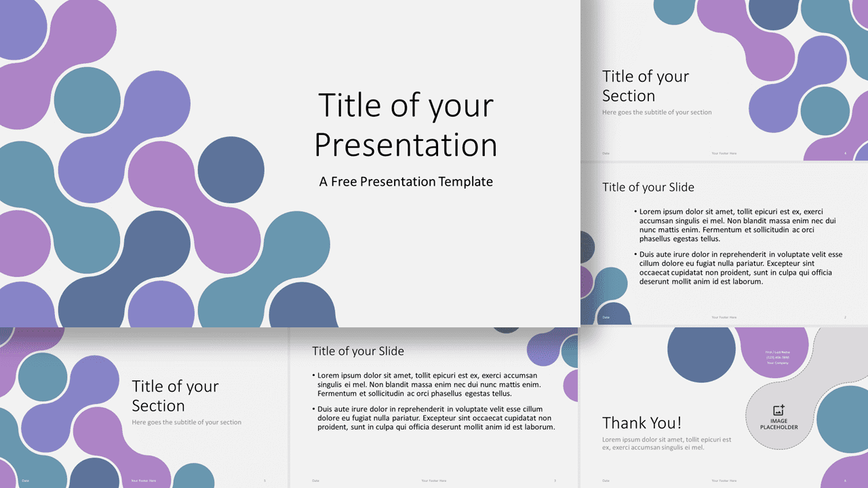Click 'Your Footer Here' on top-right section slide

click(724, 153)
